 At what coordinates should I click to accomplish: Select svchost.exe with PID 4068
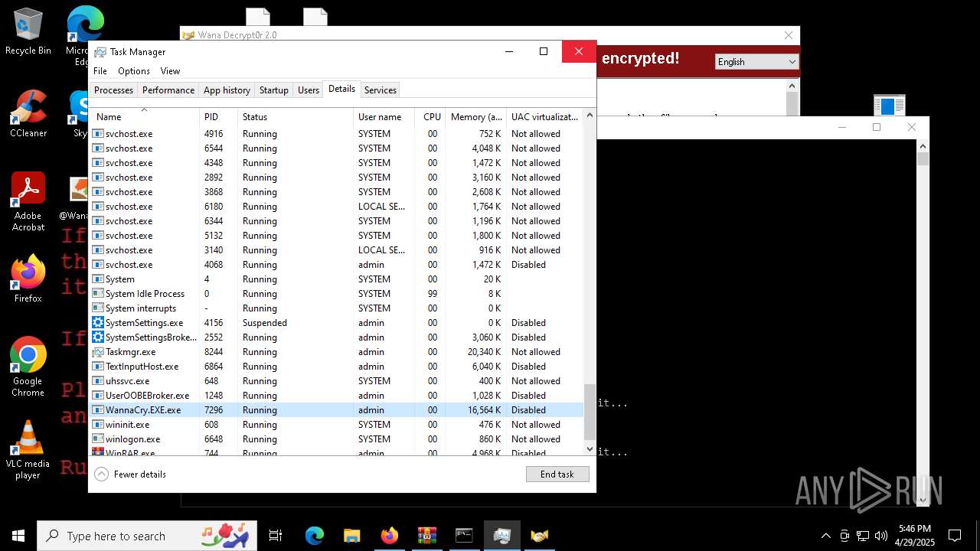click(337, 265)
